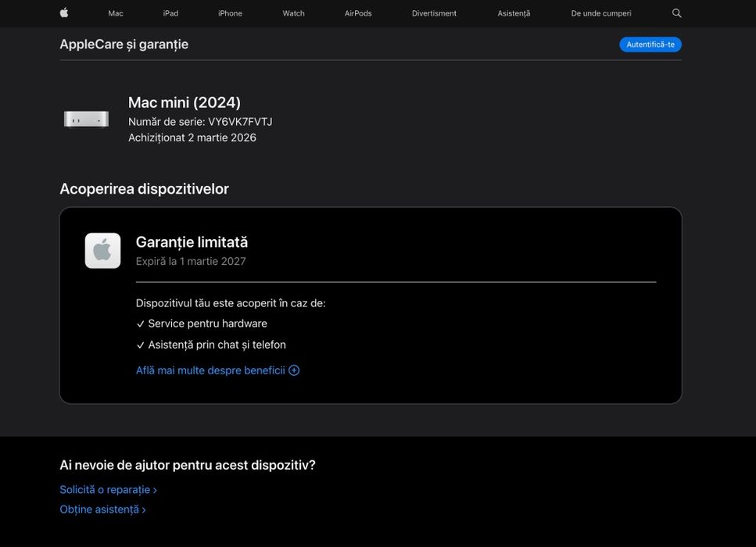Click the Apple logo warranty badge icon
The image size is (756, 547).
102,251
